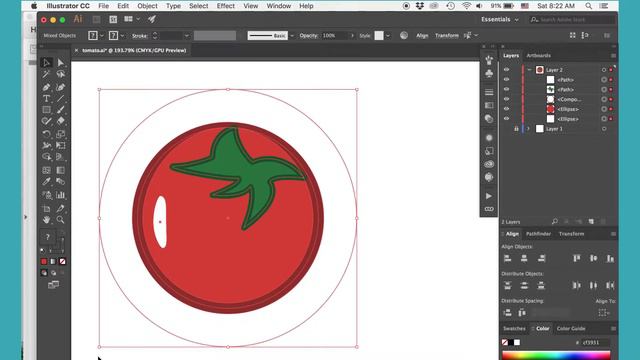This screenshot has width=640, height=360.
Task: Unlock Layer 1 via its lock icon
Action: tap(516, 129)
